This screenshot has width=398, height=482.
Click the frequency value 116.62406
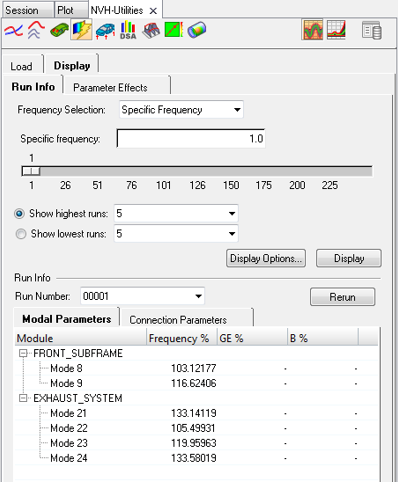point(194,383)
